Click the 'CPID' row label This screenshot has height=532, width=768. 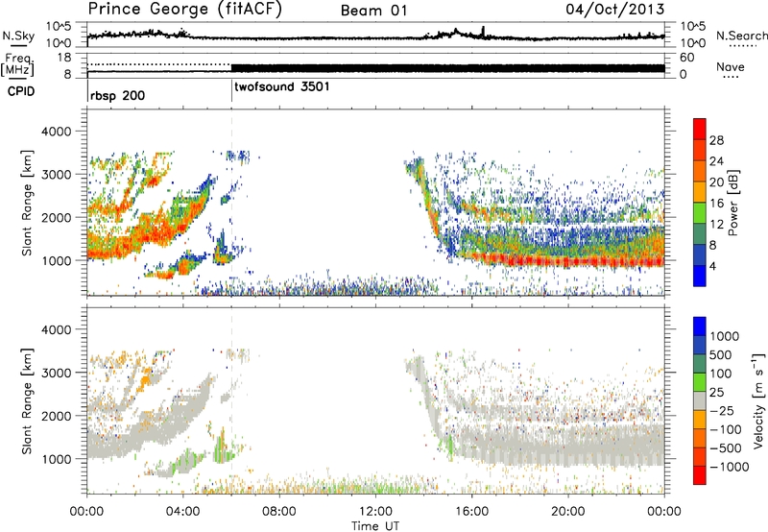point(21,91)
